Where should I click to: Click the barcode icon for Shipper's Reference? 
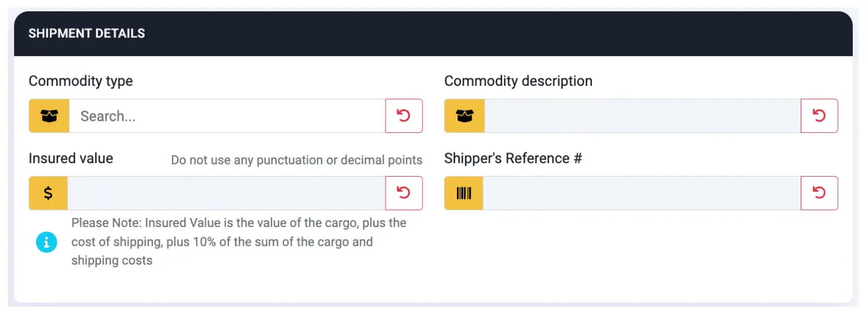(464, 193)
